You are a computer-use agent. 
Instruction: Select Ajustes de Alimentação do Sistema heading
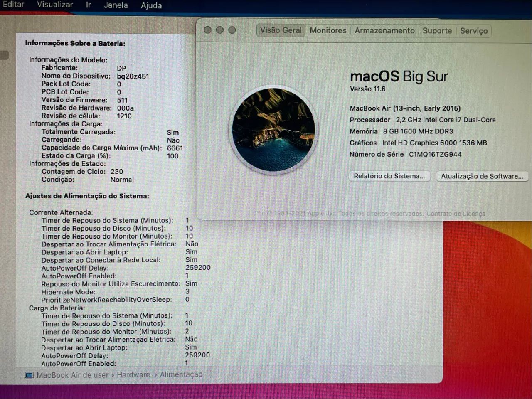click(87, 196)
